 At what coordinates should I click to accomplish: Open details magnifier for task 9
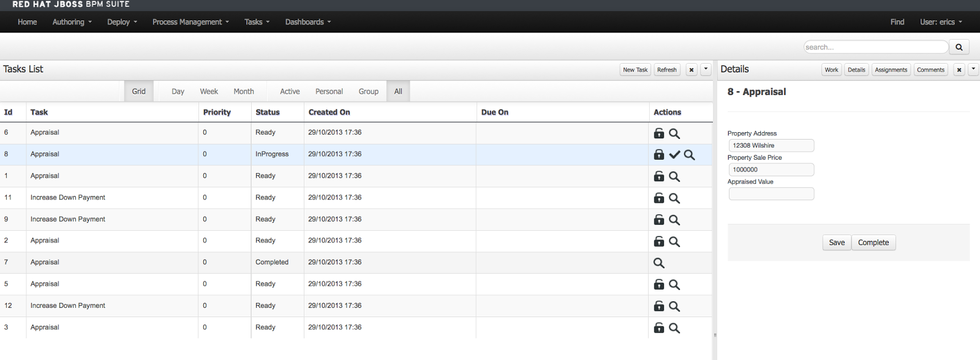(x=674, y=220)
